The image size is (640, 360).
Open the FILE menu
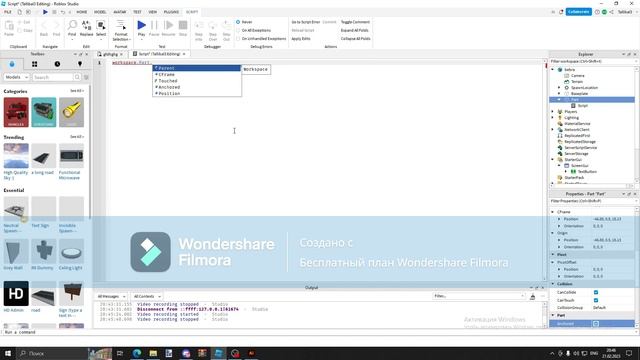(x=8, y=12)
